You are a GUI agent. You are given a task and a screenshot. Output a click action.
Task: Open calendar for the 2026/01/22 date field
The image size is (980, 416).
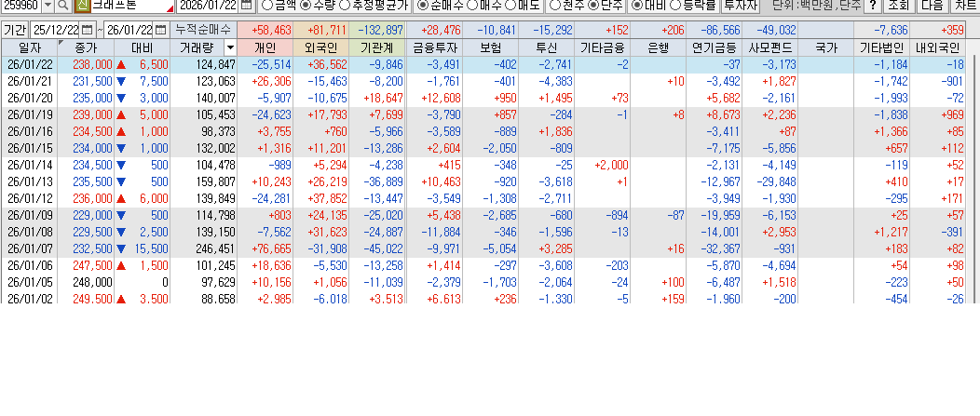tap(246, 6)
